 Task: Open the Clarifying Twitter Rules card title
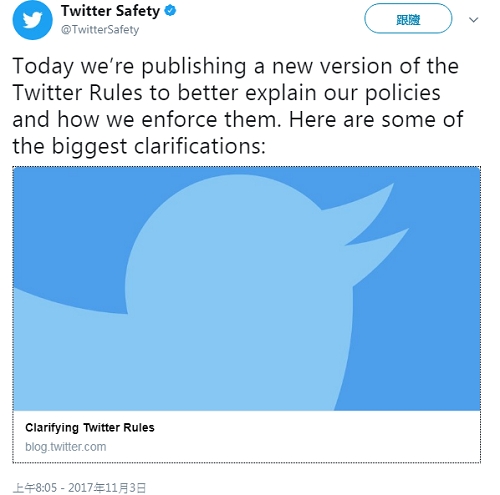click(90, 427)
